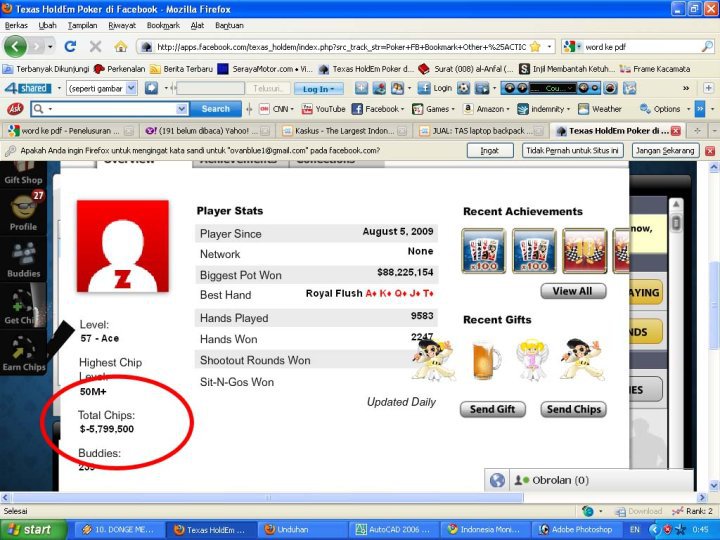Open the checkered flags achievement badge

point(585,251)
